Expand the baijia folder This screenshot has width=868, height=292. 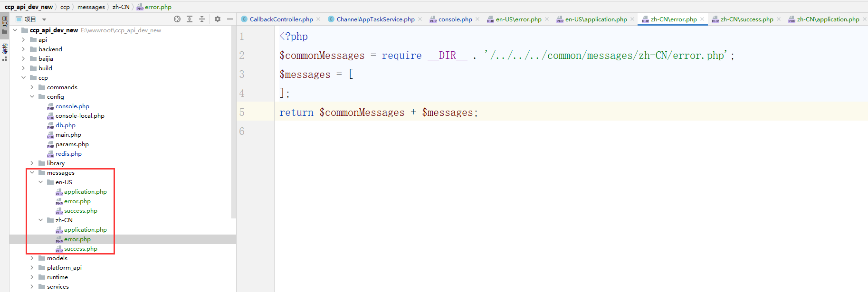[x=23, y=58]
